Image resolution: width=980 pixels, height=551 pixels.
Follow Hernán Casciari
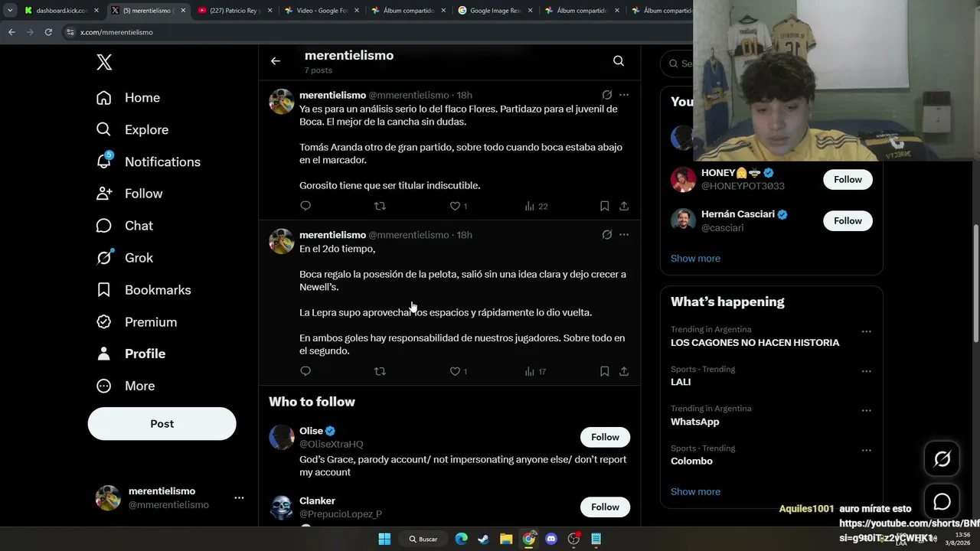pos(848,220)
